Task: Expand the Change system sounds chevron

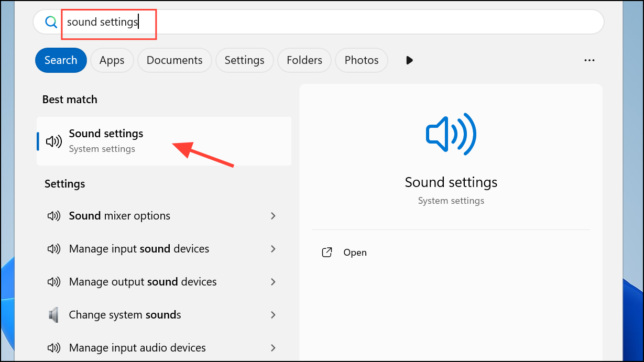Action: (x=273, y=314)
